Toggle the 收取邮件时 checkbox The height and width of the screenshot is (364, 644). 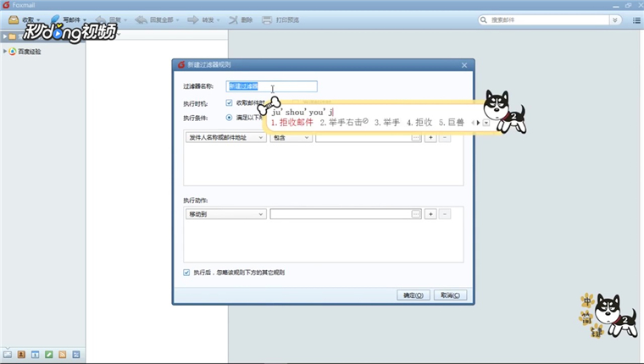coord(229,102)
